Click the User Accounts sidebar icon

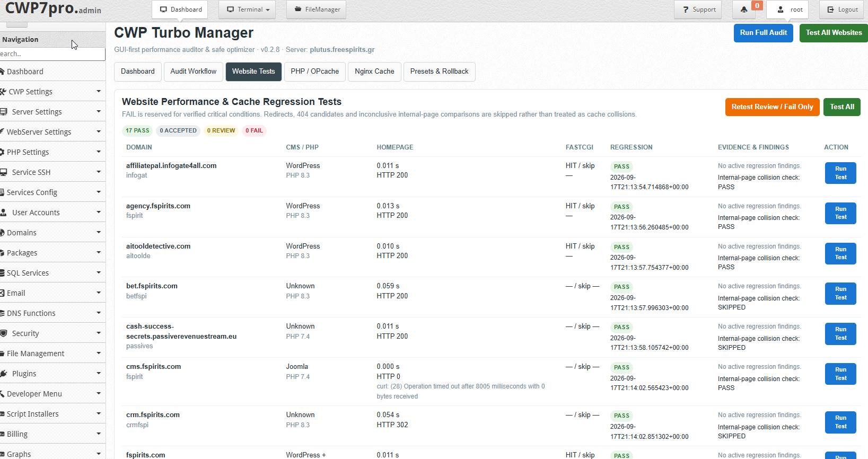coord(4,213)
